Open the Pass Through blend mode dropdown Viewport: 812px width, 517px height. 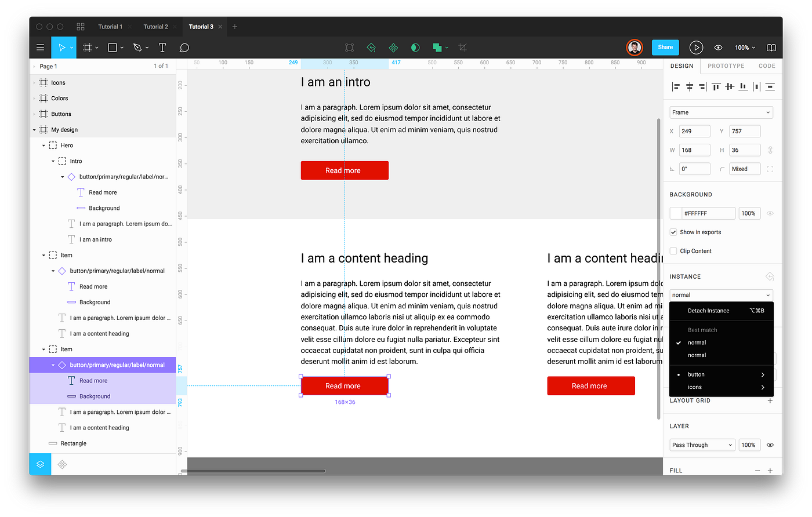702,445
